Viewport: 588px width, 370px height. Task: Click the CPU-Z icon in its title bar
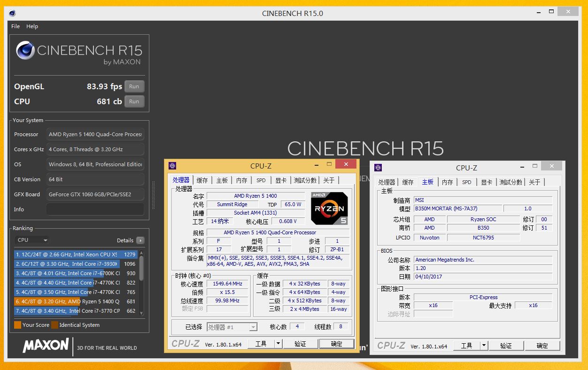coord(172,166)
